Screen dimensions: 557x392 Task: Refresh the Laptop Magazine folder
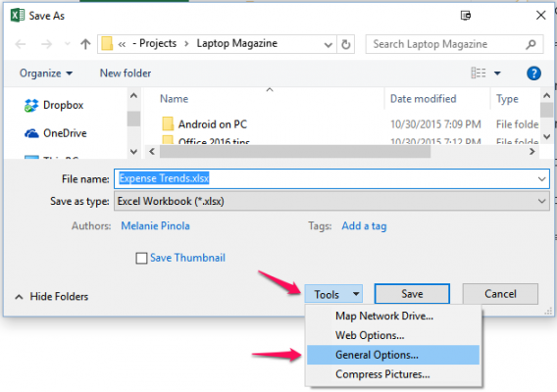pyautogui.click(x=345, y=44)
